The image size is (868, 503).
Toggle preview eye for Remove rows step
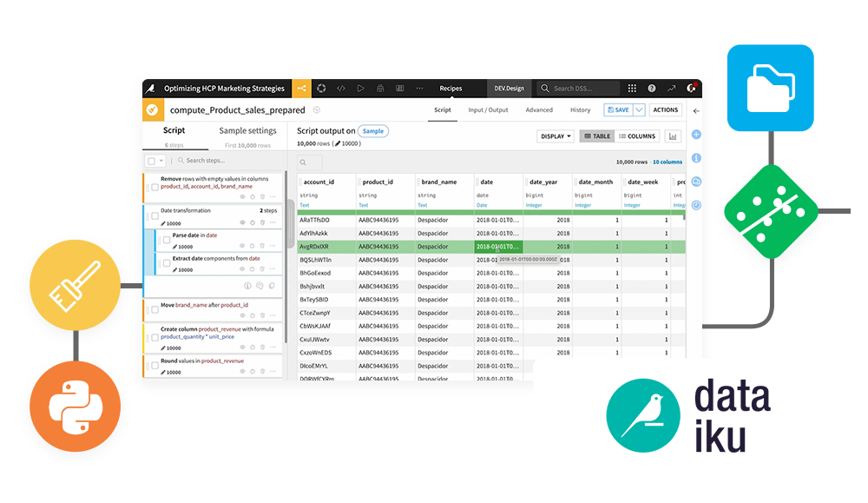pyautogui.click(x=242, y=196)
